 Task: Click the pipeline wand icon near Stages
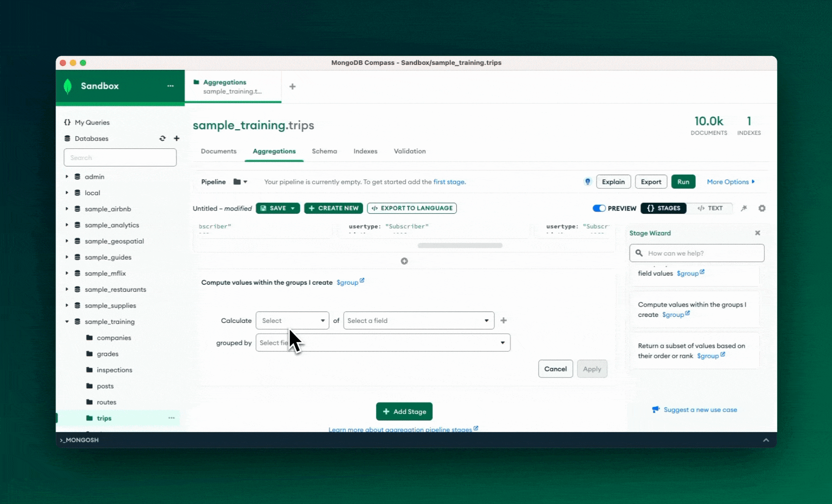pyautogui.click(x=744, y=209)
